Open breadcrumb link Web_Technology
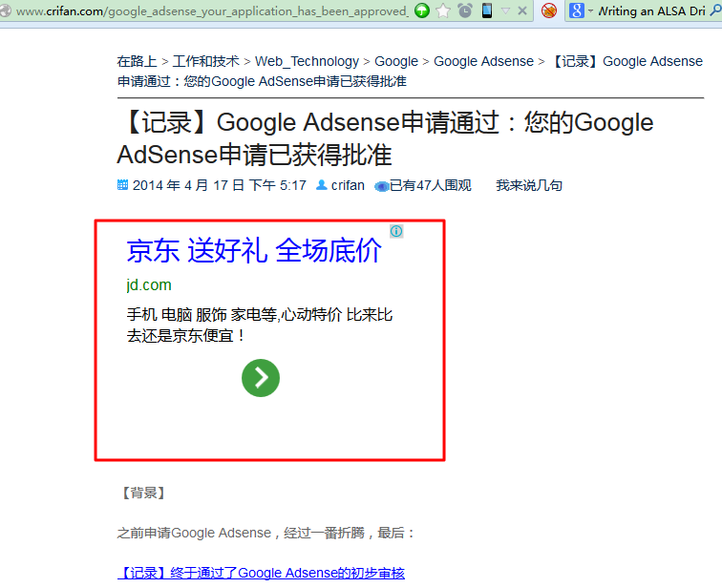This screenshot has width=722, height=588. point(307,61)
